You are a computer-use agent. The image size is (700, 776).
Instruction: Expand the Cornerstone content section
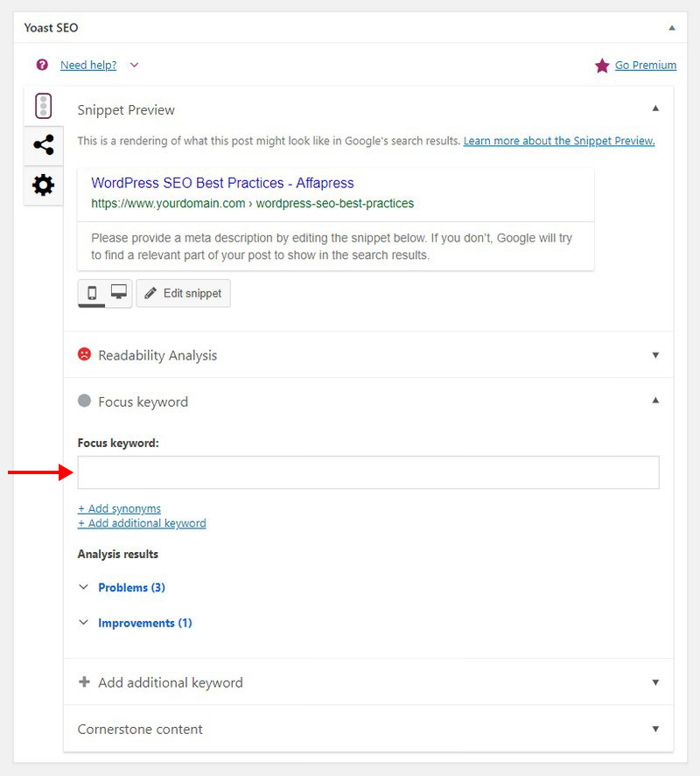point(655,728)
